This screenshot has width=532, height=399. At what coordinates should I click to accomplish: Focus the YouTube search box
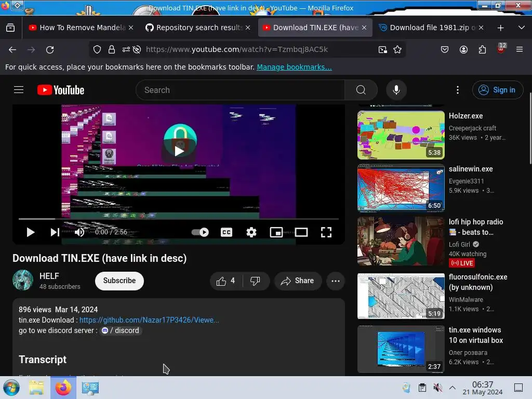[x=240, y=90]
